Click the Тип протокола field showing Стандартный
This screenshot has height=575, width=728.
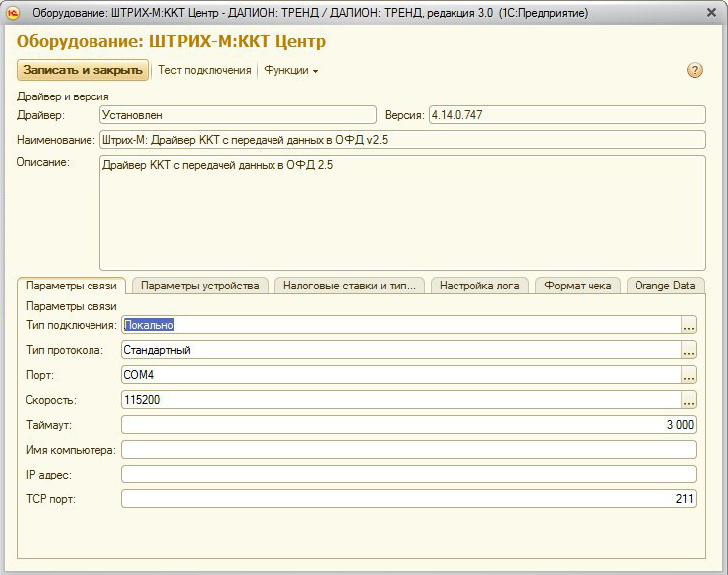pyautogui.click(x=402, y=350)
